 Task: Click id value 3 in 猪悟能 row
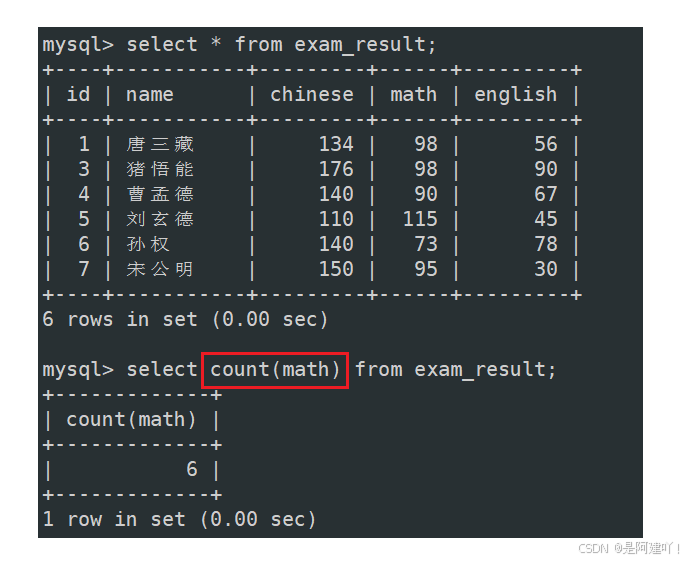[84, 169]
